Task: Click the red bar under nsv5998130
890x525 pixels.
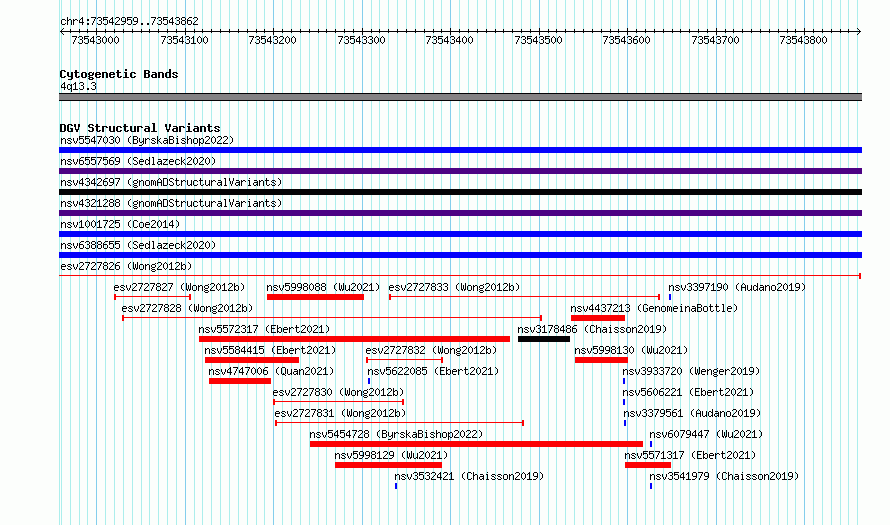Action: (601, 360)
